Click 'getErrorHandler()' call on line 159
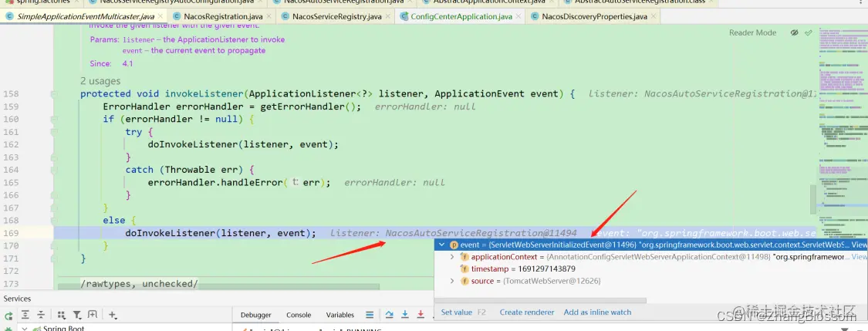 309,106
